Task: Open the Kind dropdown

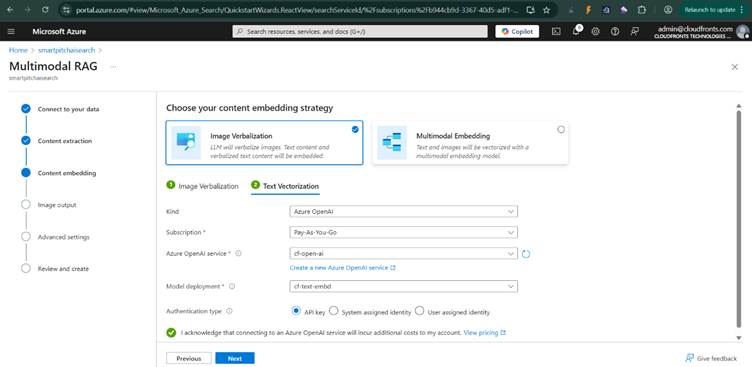Action: click(x=403, y=212)
